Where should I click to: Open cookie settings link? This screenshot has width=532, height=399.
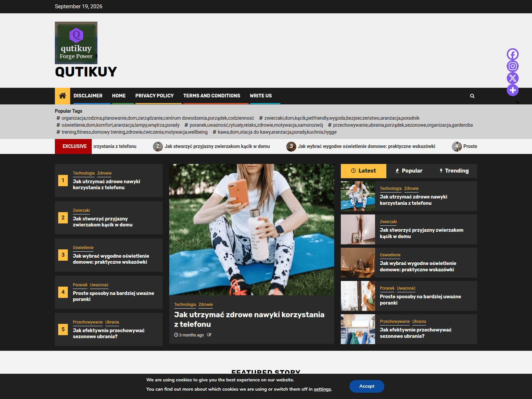(x=322, y=389)
